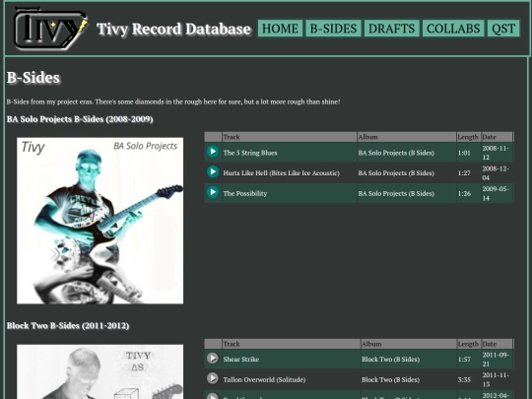The image size is (532, 399).
Task: Sort first table by Track header
Action: pos(290,137)
